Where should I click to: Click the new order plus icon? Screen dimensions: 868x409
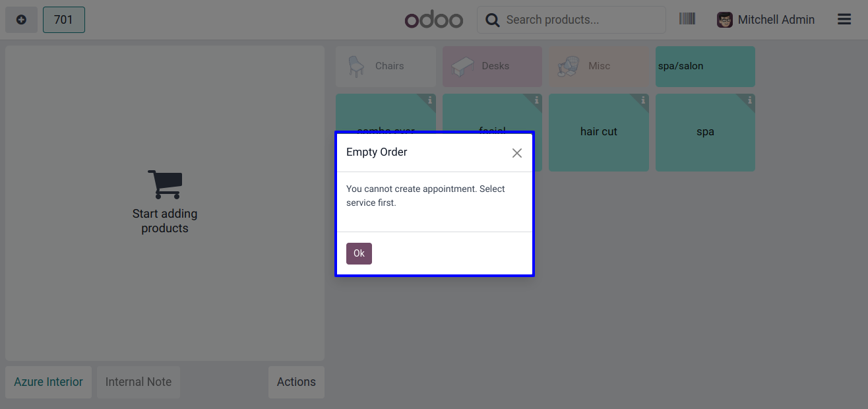click(x=21, y=20)
